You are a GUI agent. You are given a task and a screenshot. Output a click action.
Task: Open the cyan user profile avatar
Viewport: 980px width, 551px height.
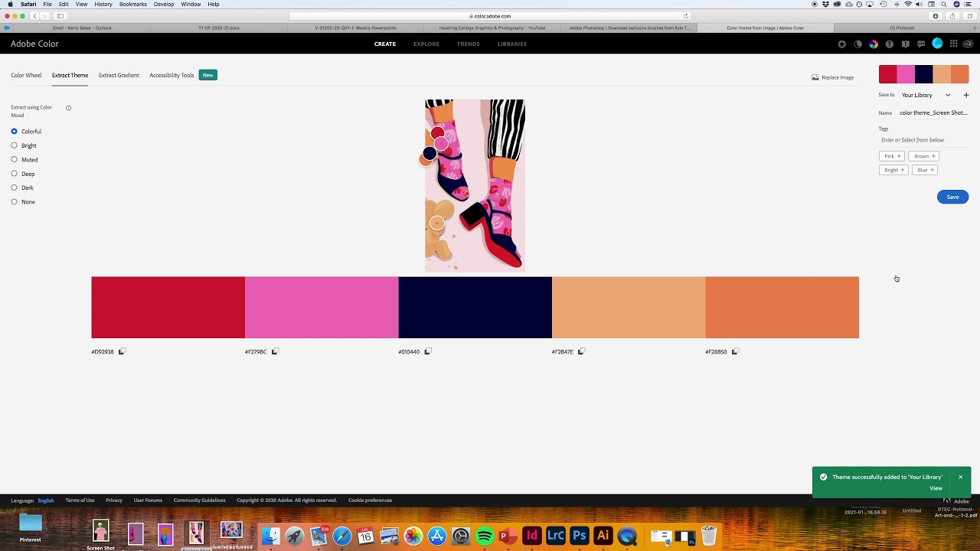[937, 44]
